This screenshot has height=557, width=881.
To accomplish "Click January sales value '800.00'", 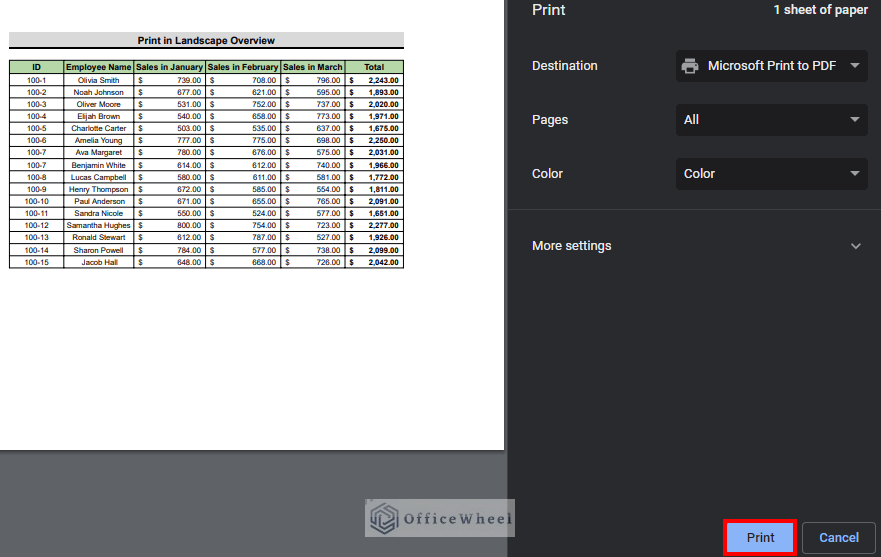I will click(189, 225).
